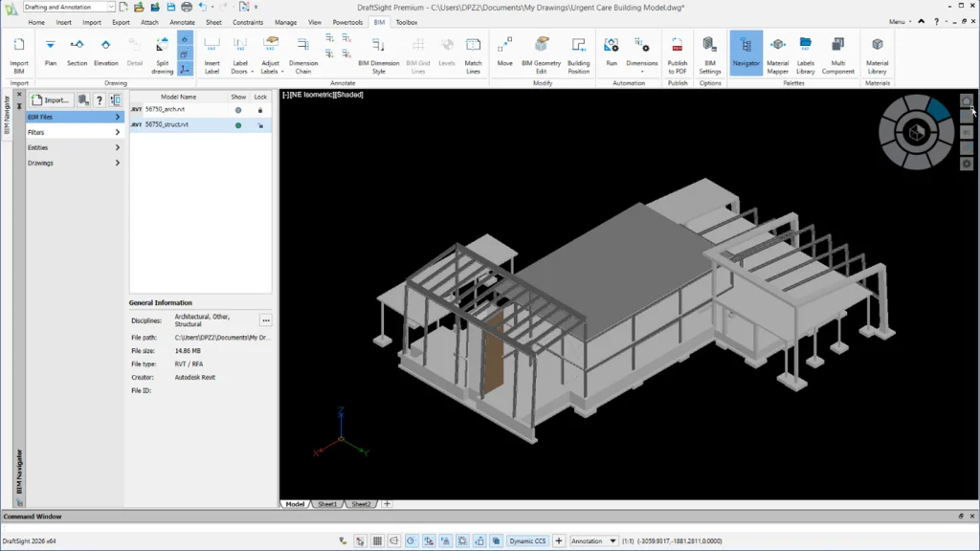Toggle visibility of 56750_arch.rvt
Viewport: 980px width, 551px height.
pos(238,110)
